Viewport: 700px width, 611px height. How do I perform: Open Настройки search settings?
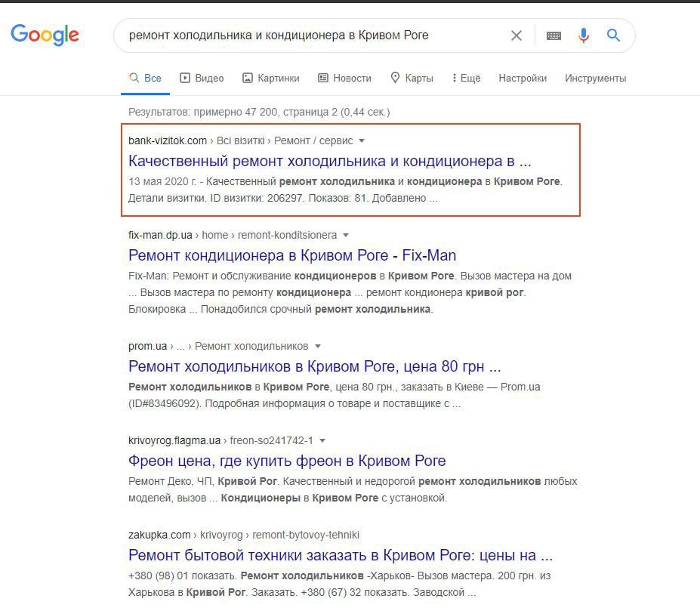523,78
